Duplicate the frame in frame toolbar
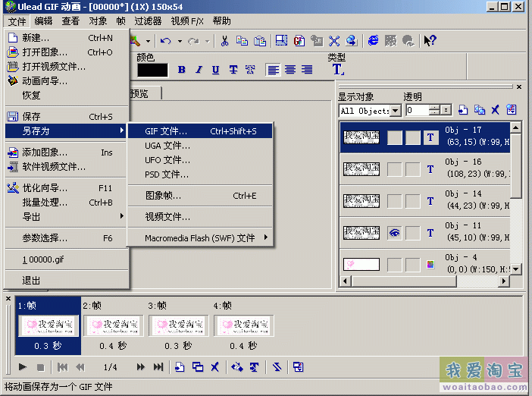Screen dimensions: 532x396 click(x=198, y=367)
